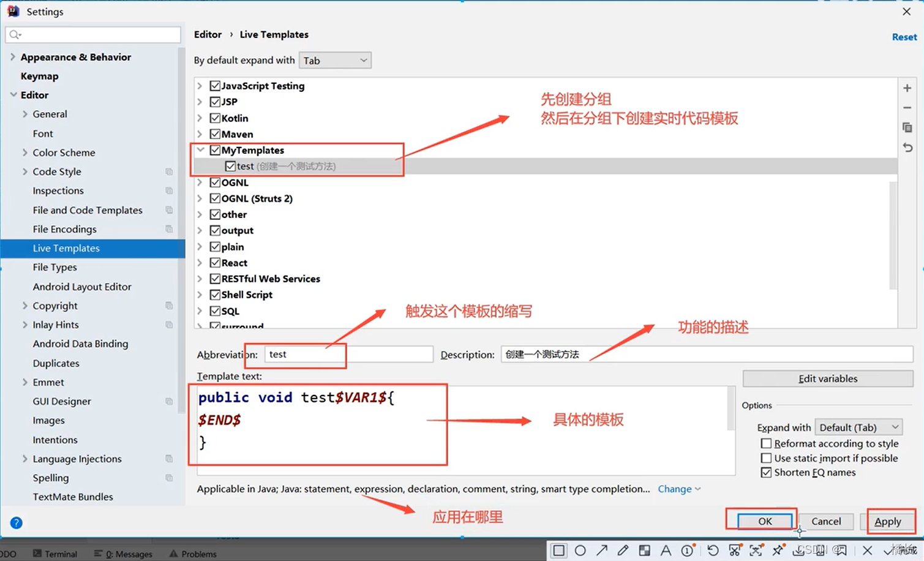Viewport: 924px width, 561px height.
Task: Cancel the screenshot with the X icon
Action: click(x=867, y=550)
